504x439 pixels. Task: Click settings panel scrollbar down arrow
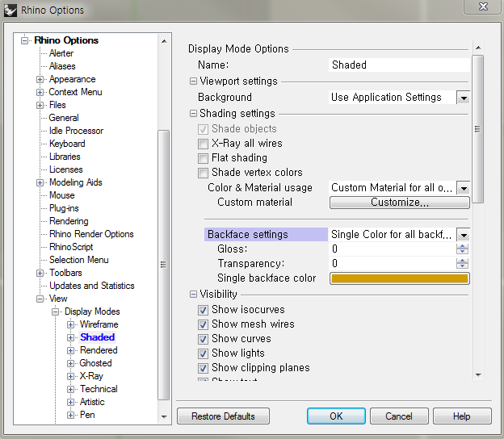pyautogui.click(x=478, y=374)
